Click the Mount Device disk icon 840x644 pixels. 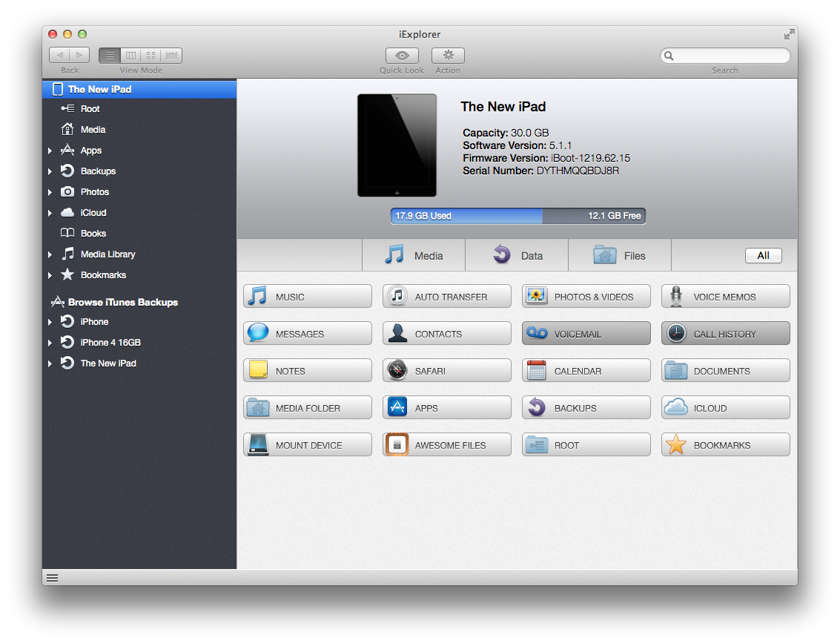coord(258,445)
